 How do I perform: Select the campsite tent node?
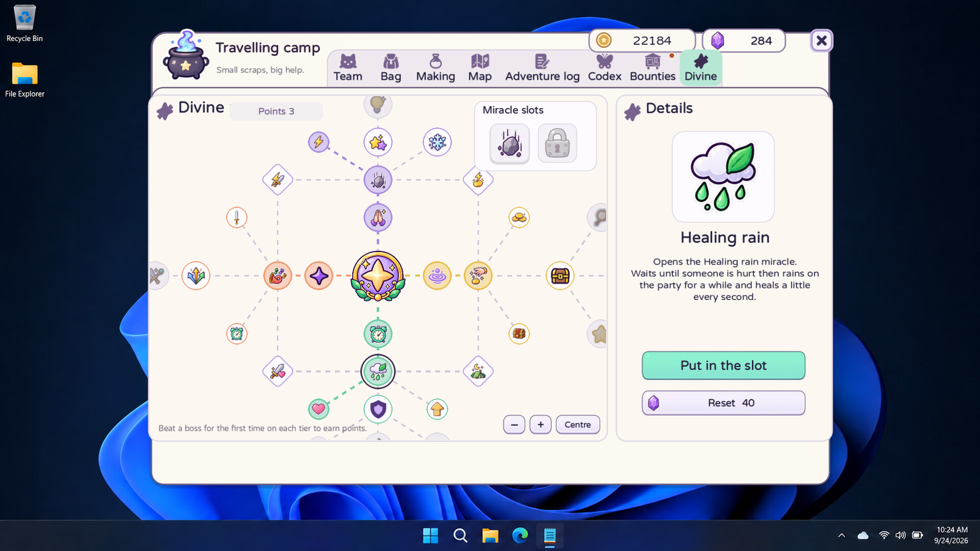tap(478, 371)
